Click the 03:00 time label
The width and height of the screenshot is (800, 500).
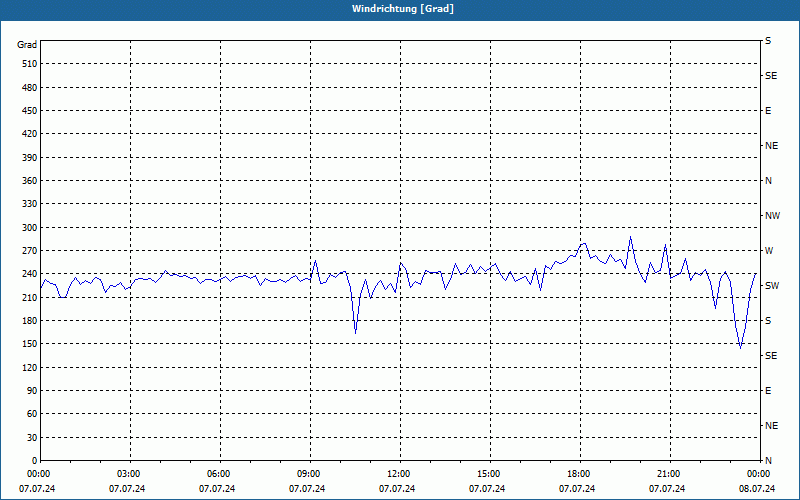(128, 473)
